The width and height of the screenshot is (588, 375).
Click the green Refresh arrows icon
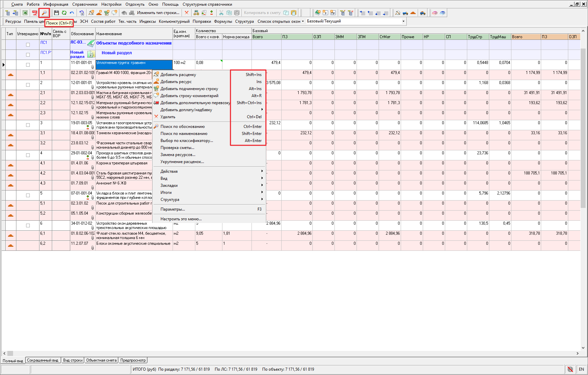click(x=64, y=13)
